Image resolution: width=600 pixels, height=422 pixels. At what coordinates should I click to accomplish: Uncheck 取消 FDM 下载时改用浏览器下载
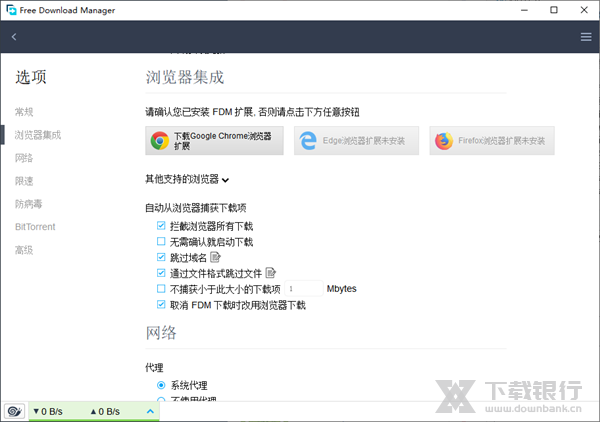point(161,305)
